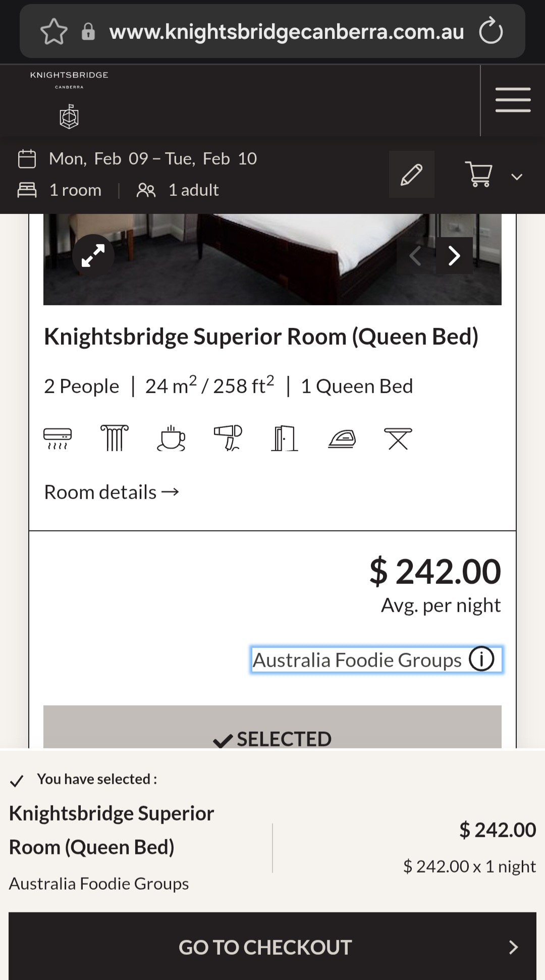The image size is (545, 980).
Task: Click the hair dryer amenity icon
Action: coord(228,438)
